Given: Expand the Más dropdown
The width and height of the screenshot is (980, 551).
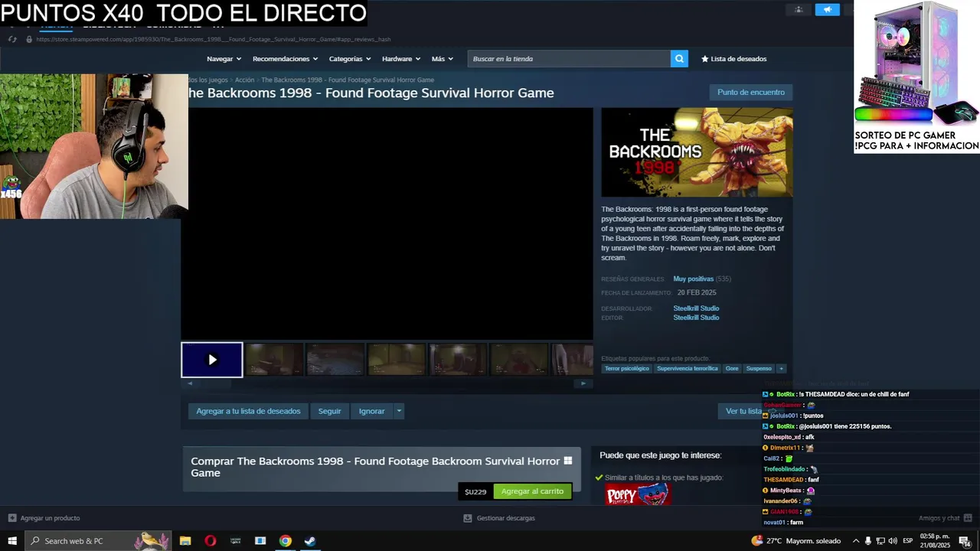Looking at the screenshot, I should tap(442, 59).
